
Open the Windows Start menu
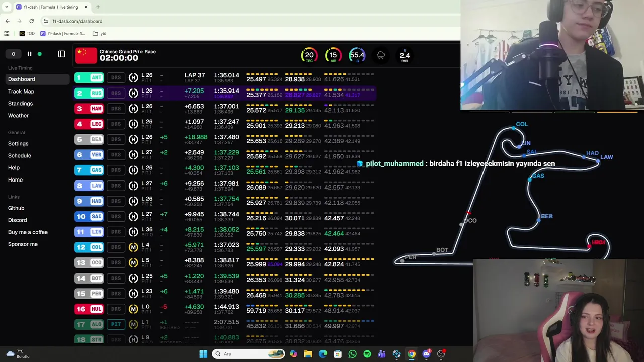tap(203, 354)
